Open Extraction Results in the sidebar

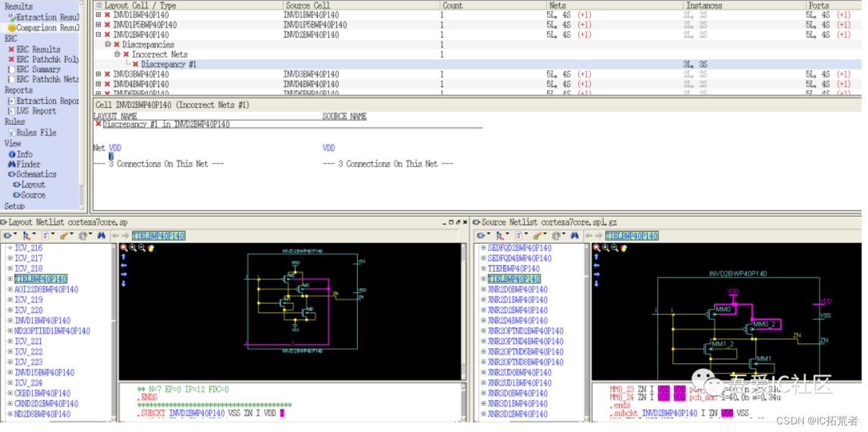pos(44,17)
